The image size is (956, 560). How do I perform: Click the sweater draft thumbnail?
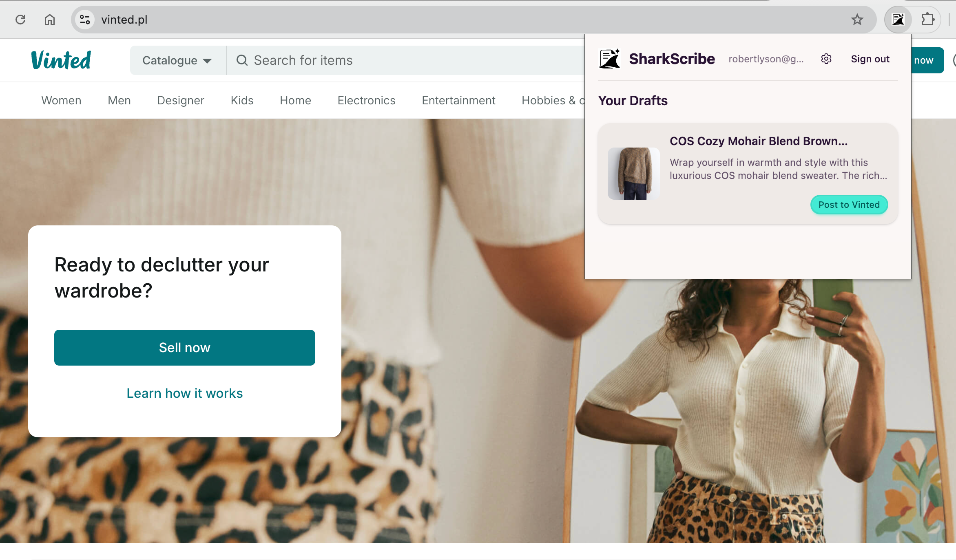pyautogui.click(x=633, y=174)
